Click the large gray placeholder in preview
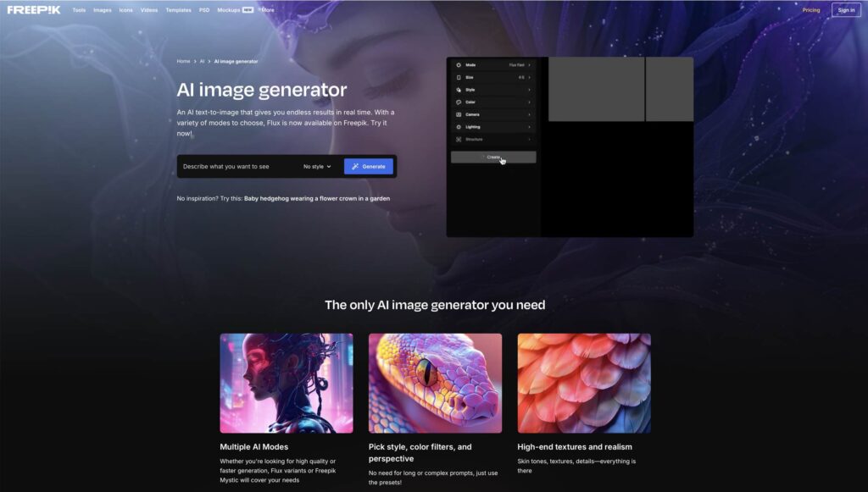Viewport: 868px width, 492px height. 596,89
